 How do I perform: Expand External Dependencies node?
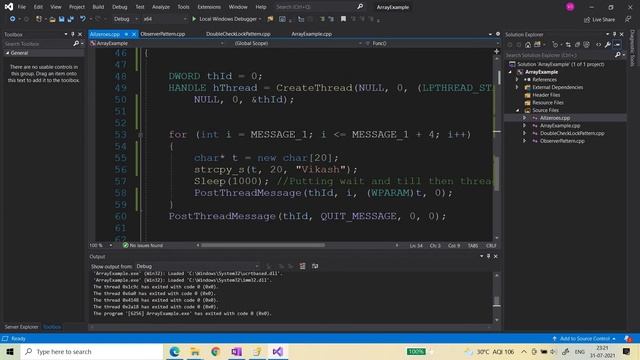pos(517,87)
